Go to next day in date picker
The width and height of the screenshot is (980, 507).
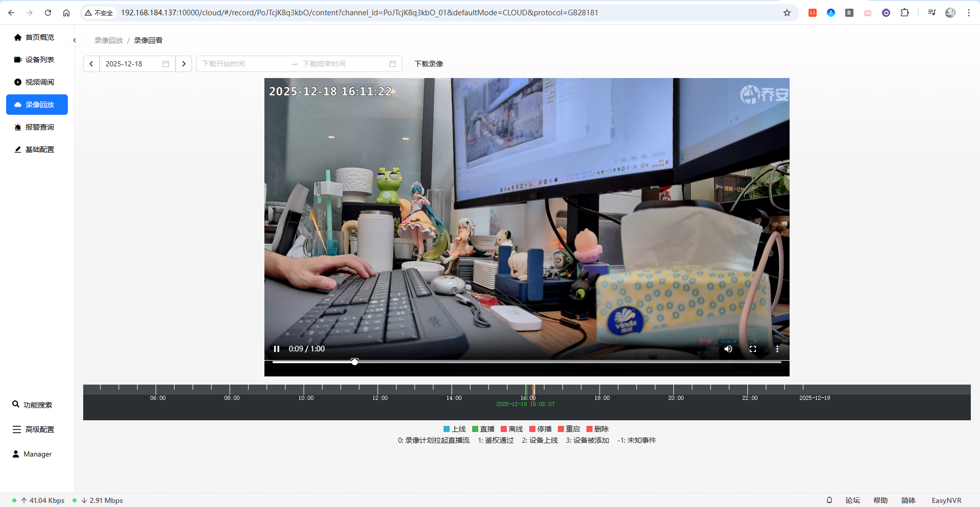[184, 64]
